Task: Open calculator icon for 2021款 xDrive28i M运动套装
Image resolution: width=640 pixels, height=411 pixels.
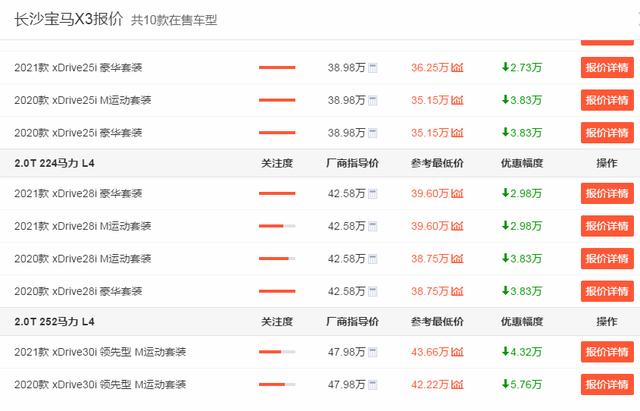Action: pos(373,227)
